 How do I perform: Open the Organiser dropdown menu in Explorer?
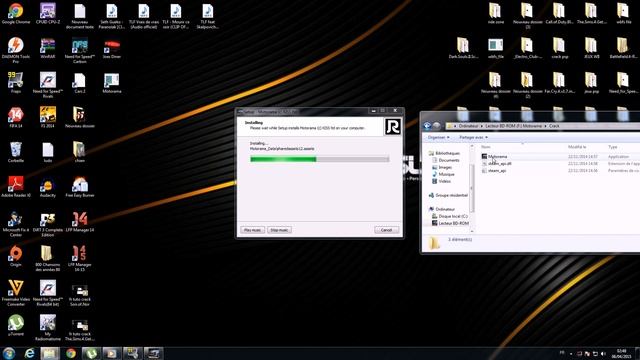(x=438, y=138)
